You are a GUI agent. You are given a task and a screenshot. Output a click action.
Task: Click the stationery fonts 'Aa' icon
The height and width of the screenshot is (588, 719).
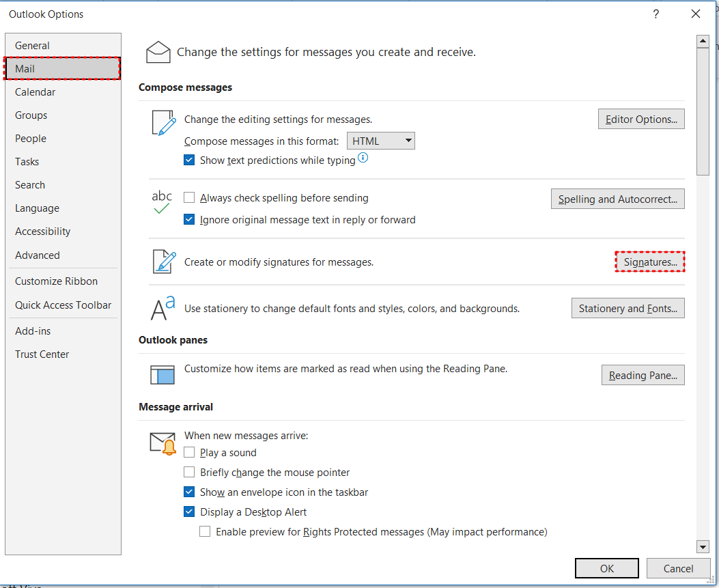(x=163, y=308)
